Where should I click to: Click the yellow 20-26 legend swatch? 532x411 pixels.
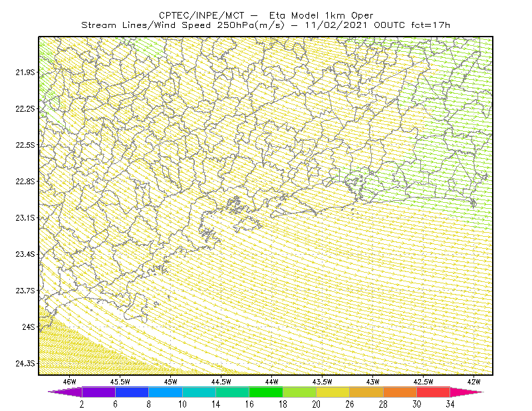tap(333, 392)
